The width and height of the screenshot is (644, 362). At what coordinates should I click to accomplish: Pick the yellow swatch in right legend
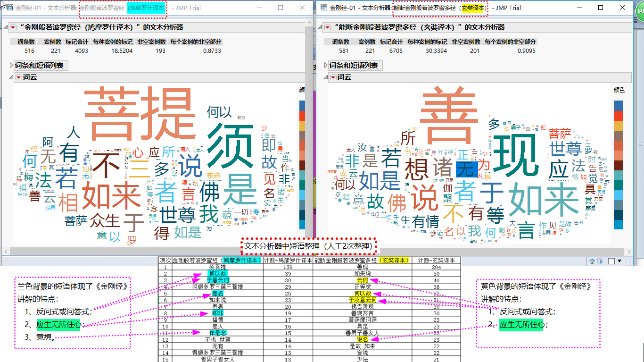point(618,126)
